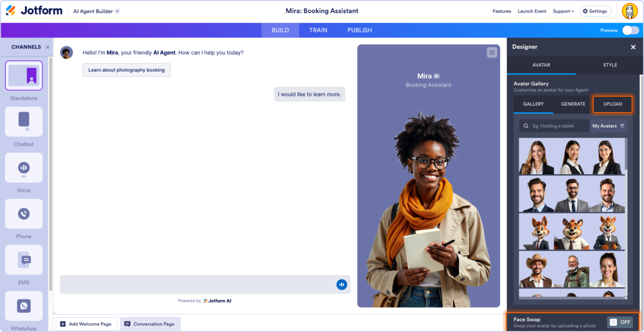Click Learn about photography booking

(126, 70)
